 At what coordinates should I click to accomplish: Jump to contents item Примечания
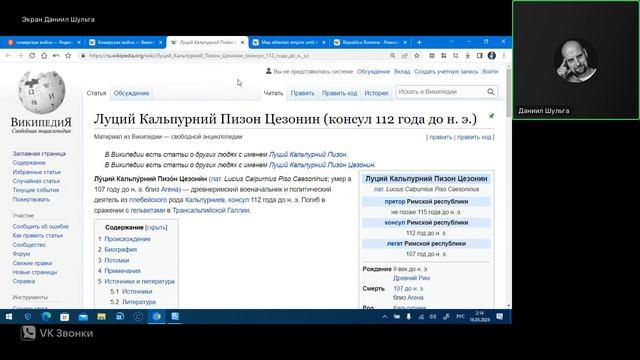(122, 271)
